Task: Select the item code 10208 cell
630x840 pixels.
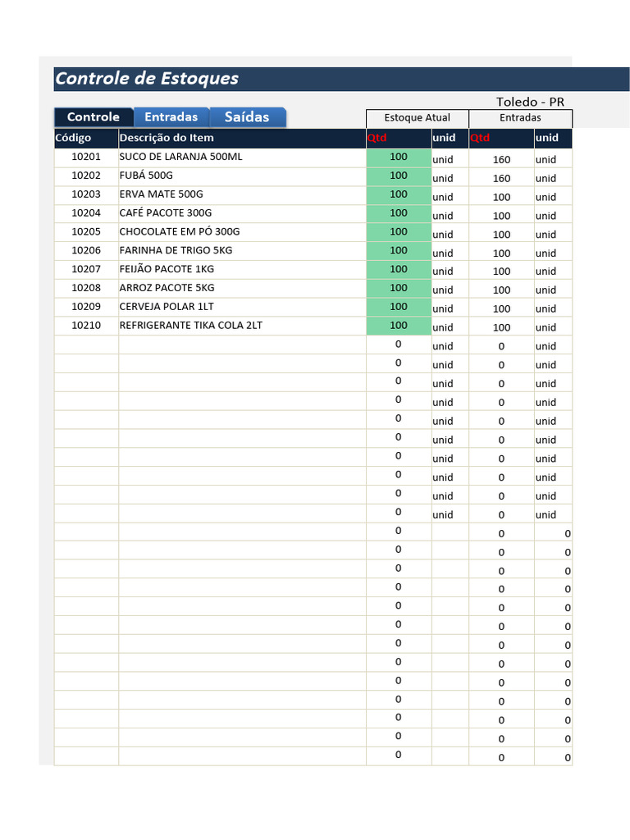Action: pos(86,288)
